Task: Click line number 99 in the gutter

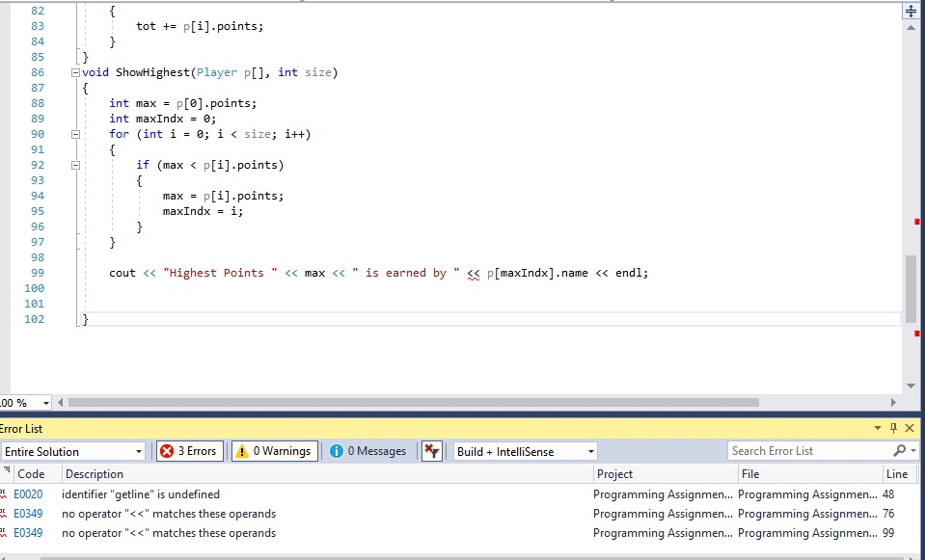Action: pyautogui.click(x=38, y=273)
